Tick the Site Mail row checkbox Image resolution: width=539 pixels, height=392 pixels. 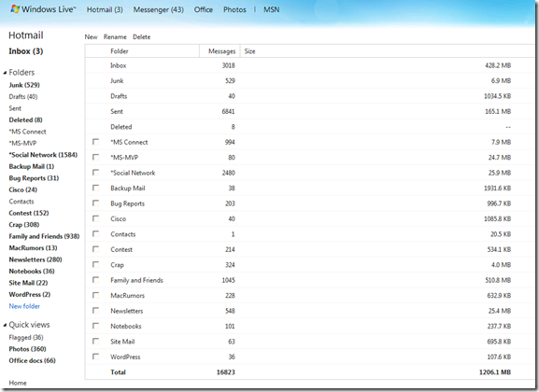click(95, 342)
